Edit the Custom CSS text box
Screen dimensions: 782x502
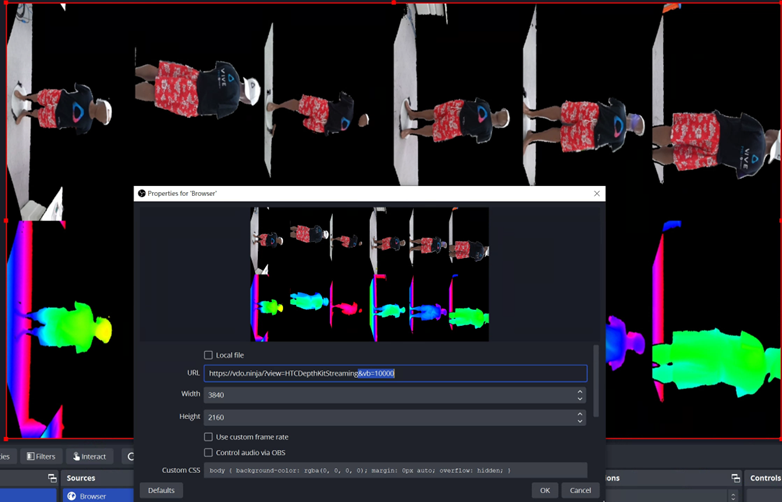pos(395,470)
